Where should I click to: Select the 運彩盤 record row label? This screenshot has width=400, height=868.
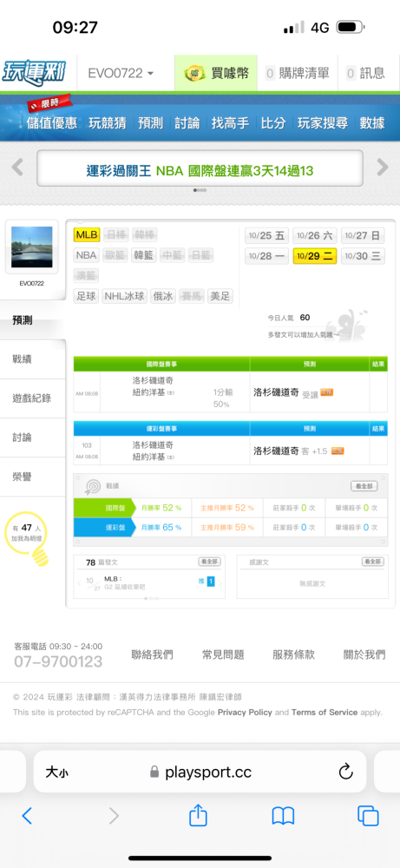point(105,528)
